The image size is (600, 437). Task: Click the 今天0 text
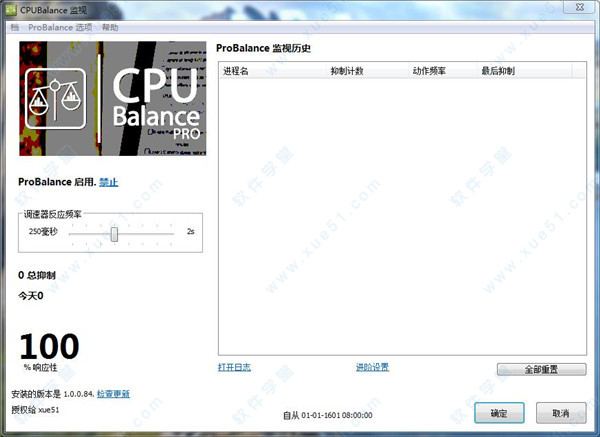[31, 296]
